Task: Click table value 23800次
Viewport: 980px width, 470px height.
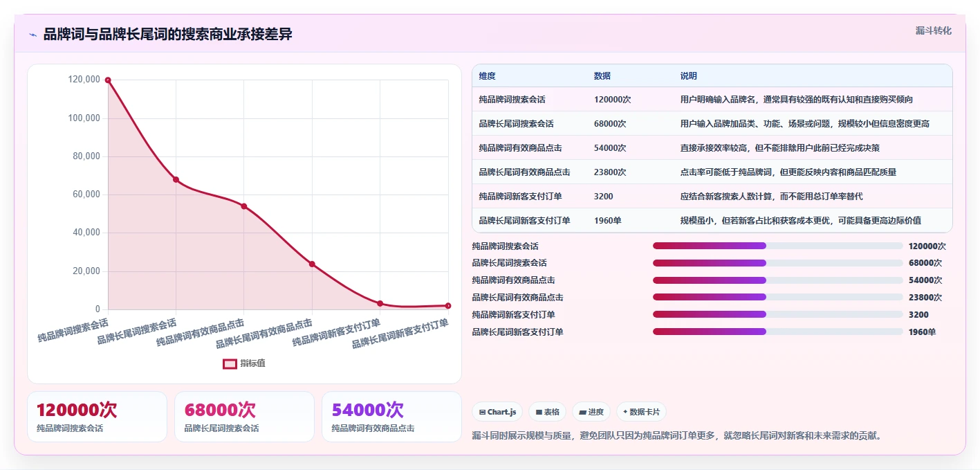Action: point(610,172)
